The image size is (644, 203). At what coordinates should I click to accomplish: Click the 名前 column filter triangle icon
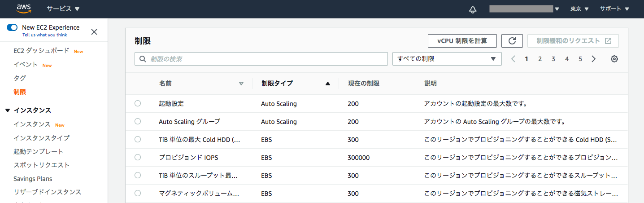[241, 84]
